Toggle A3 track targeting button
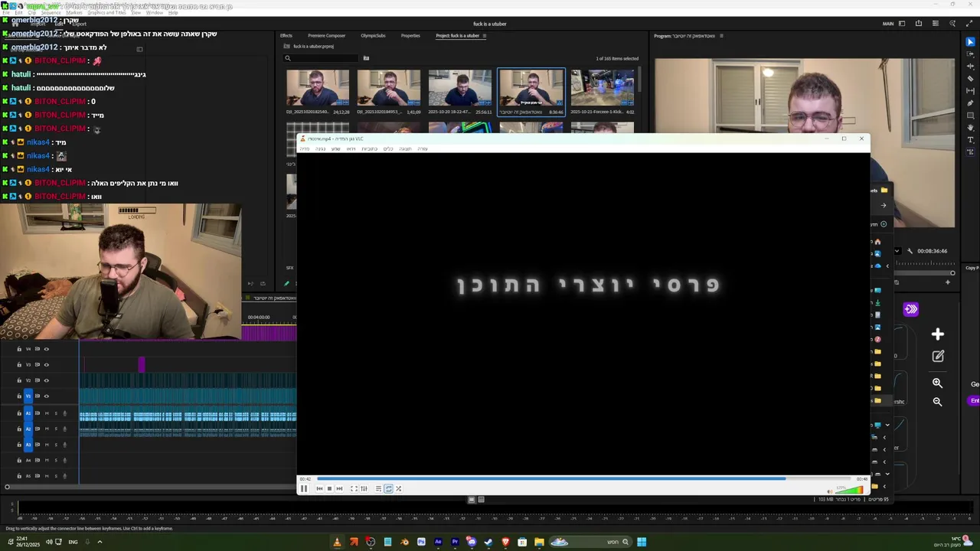Viewport: 980px width, 551px height. coord(28,445)
